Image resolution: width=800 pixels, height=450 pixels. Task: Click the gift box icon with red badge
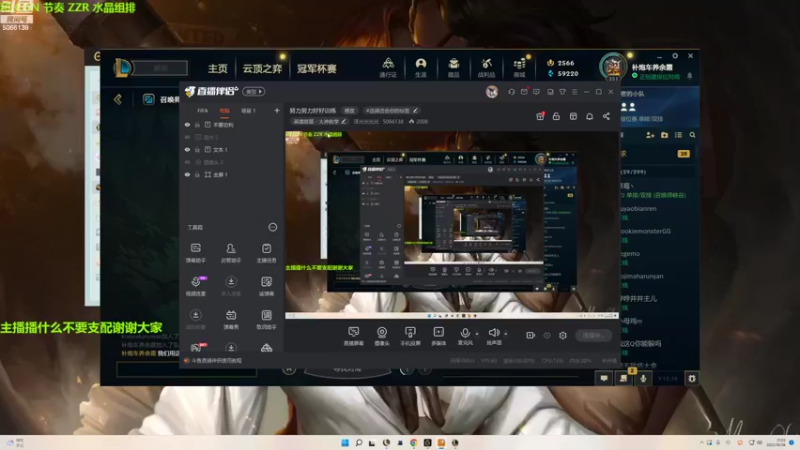pos(540,116)
